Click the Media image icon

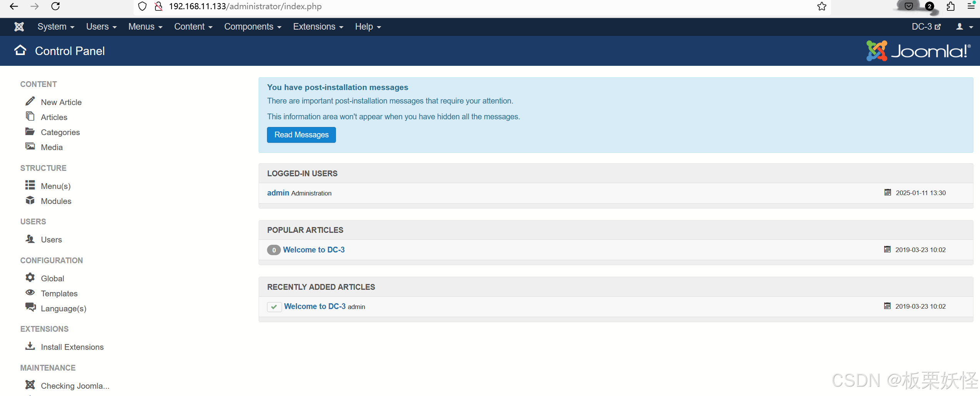(x=30, y=146)
